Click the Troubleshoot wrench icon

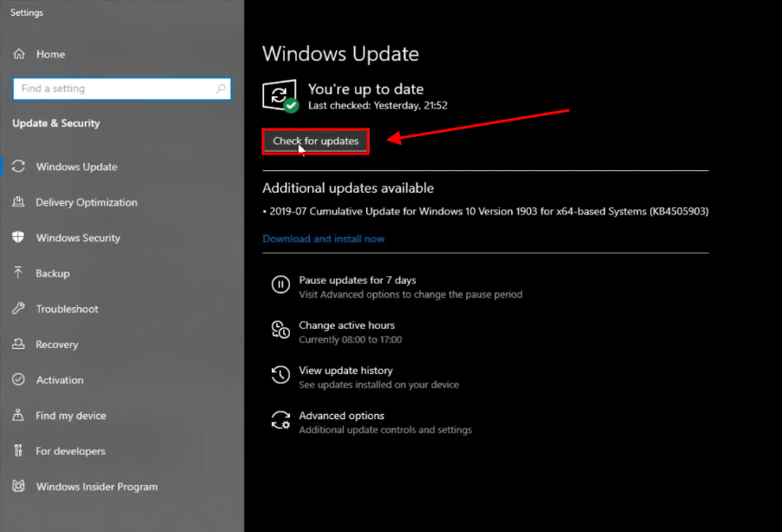(x=18, y=309)
